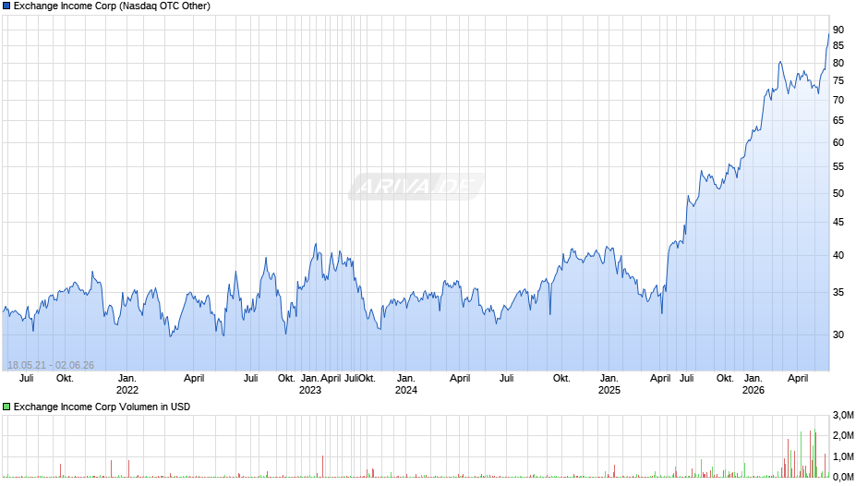Click the blue legend square beside Exchange Income Corp

[x=6, y=6]
